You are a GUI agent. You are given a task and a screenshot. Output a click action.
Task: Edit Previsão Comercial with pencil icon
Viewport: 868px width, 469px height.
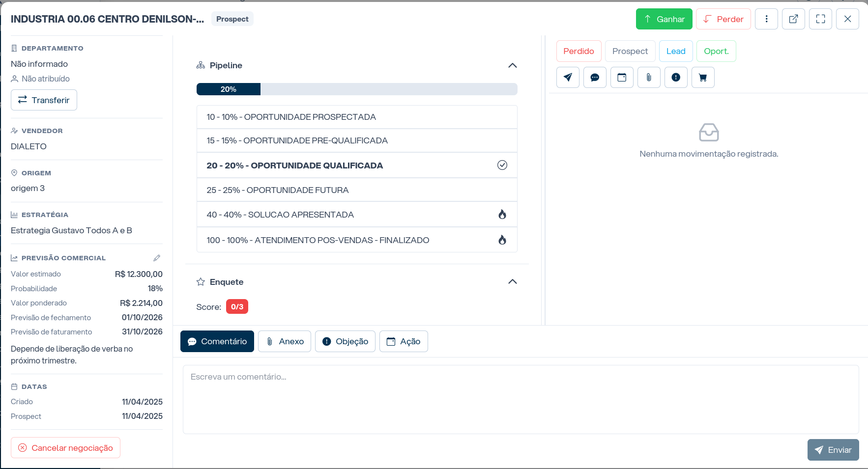pos(157,258)
